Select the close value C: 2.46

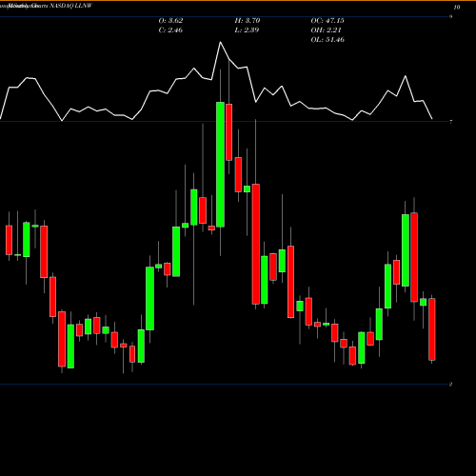tap(170, 30)
